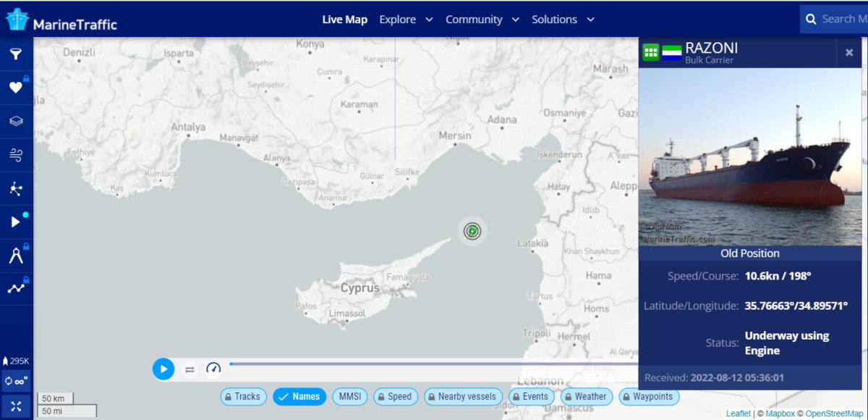The height and width of the screenshot is (420, 868).
Task: Click the playback timeline progress bar
Action: [x=434, y=364]
